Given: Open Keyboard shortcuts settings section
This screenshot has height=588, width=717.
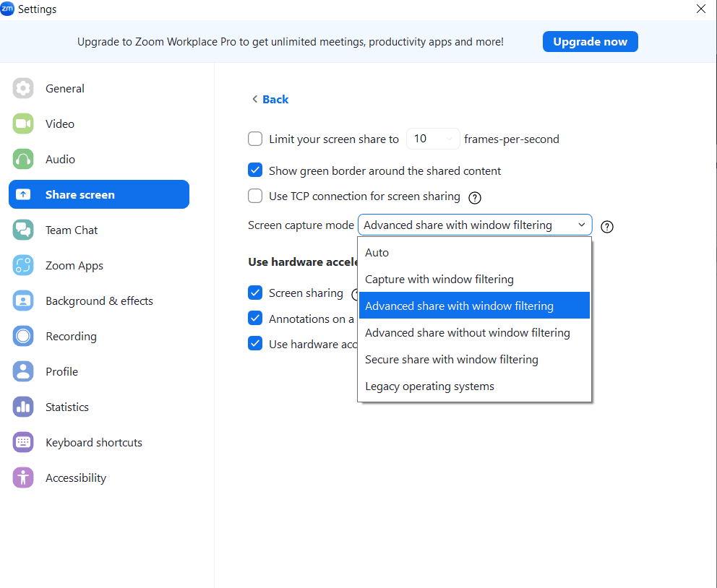Looking at the screenshot, I should point(93,442).
